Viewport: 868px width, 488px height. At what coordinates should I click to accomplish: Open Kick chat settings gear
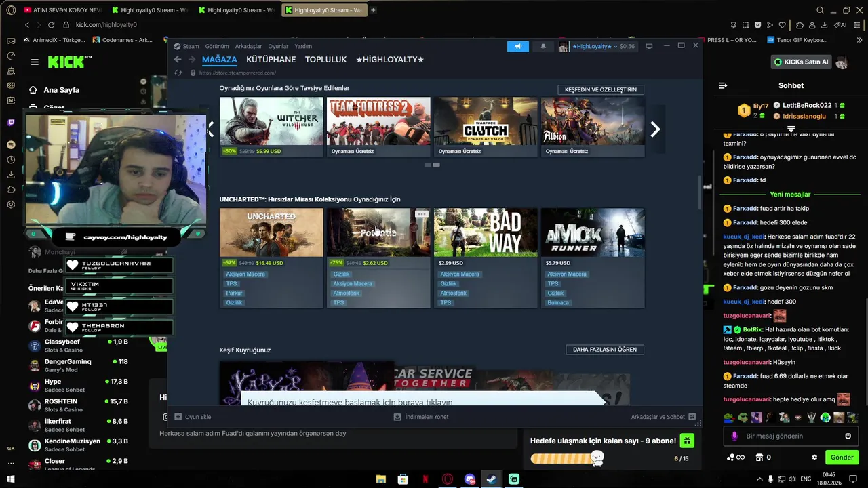pos(814,457)
